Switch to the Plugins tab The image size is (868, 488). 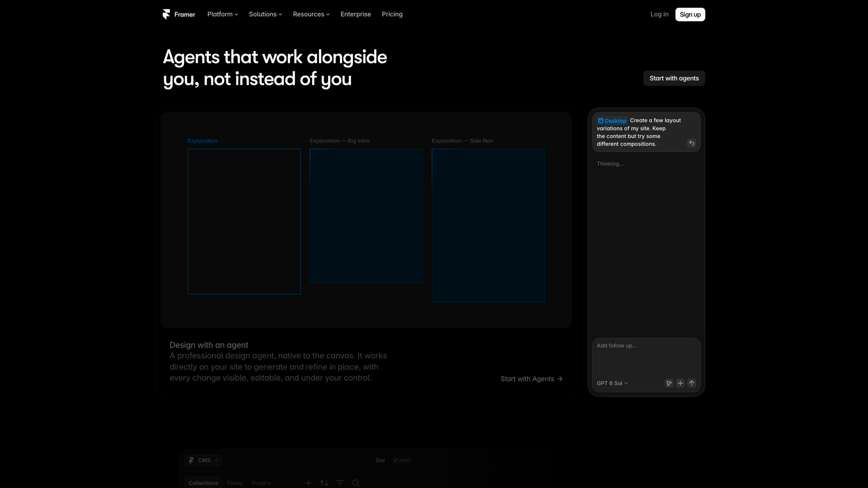coord(261,483)
